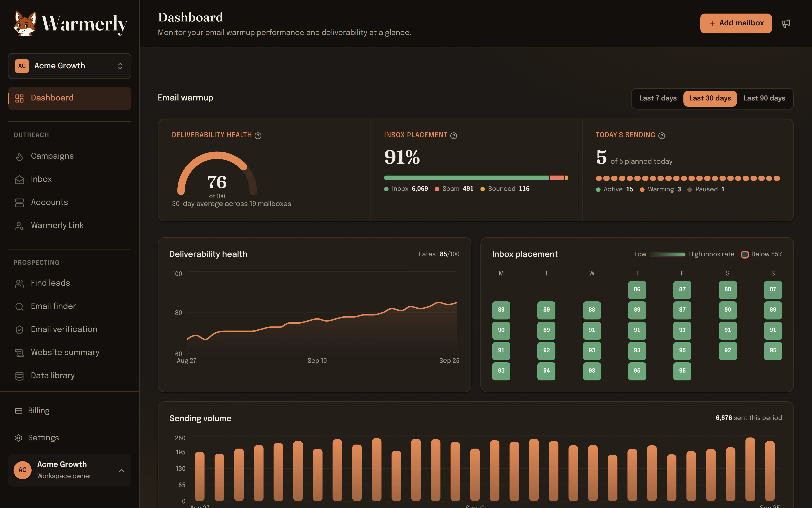Image resolution: width=812 pixels, height=508 pixels.
Task: Click the Warmerly Link person icon
Action: 20,226
